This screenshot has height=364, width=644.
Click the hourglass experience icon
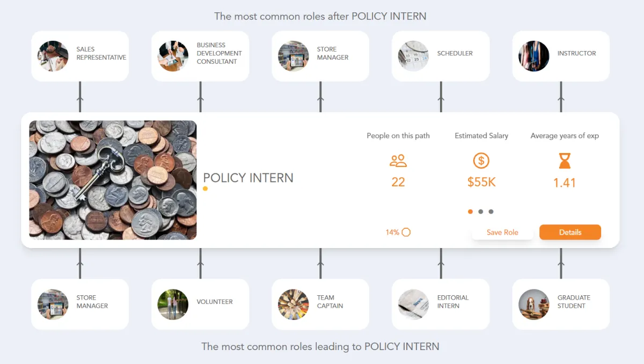(564, 161)
